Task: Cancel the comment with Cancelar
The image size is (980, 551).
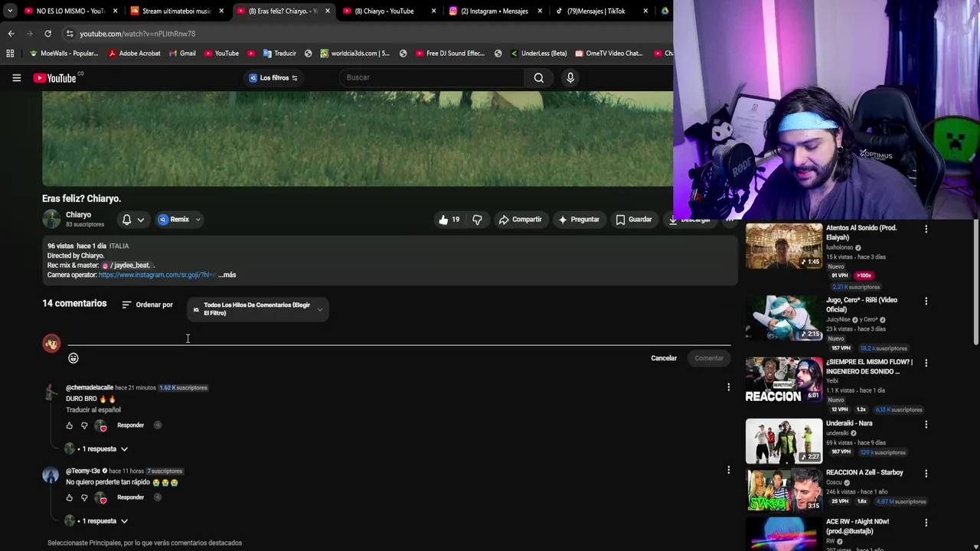Action: [664, 358]
